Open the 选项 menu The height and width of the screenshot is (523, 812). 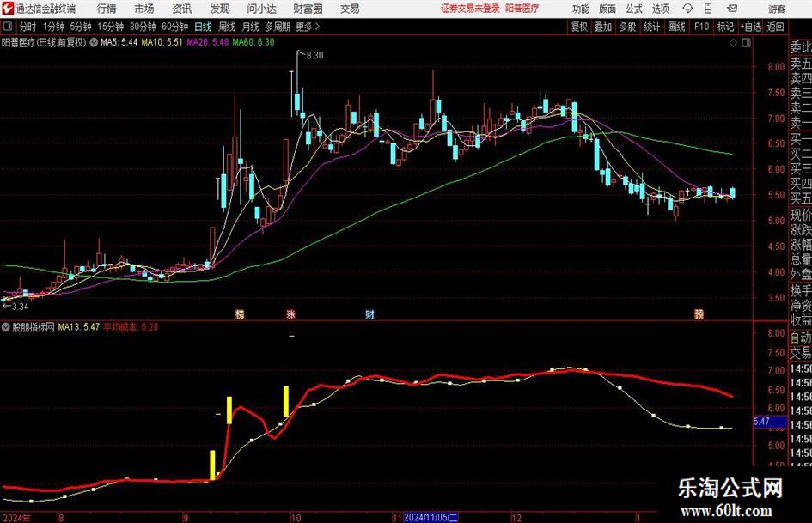tap(660, 9)
